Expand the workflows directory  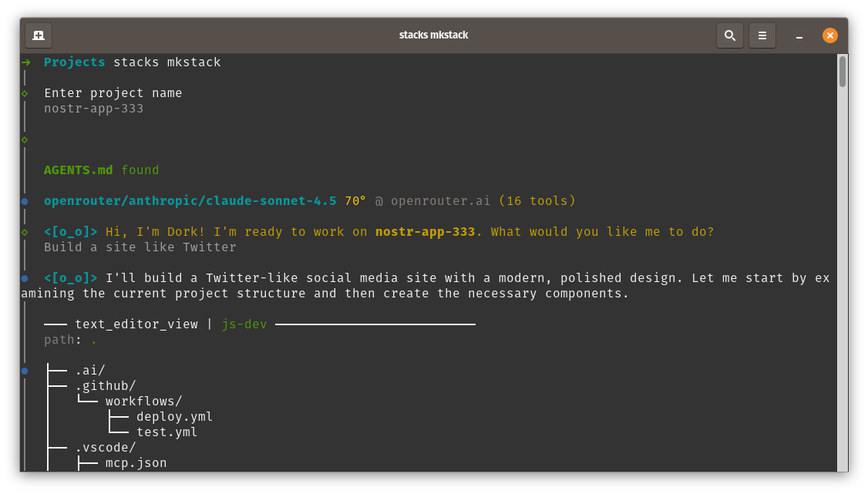tap(143, 401)
